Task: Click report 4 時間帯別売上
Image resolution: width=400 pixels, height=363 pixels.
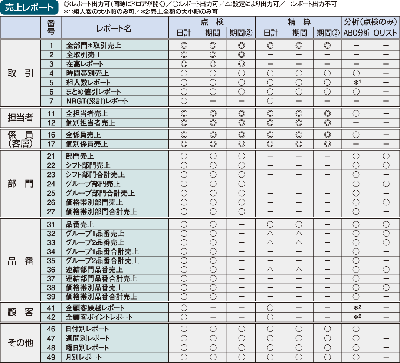Action: [87, 73]
